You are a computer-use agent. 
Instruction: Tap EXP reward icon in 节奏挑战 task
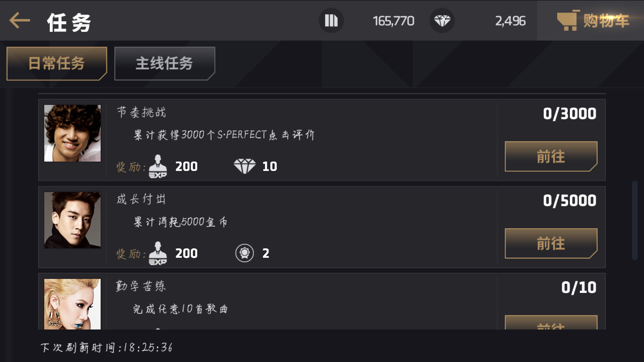coord(158,166)
